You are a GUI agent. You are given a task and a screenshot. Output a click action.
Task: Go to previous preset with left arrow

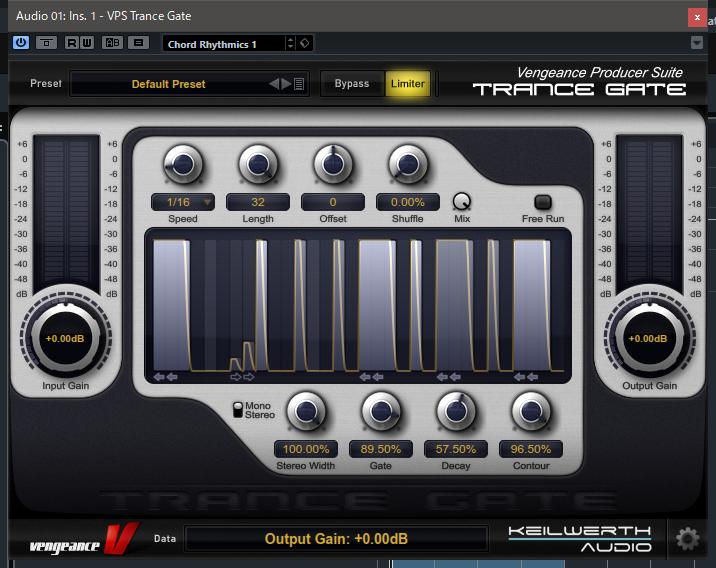[x=274, y=84]
